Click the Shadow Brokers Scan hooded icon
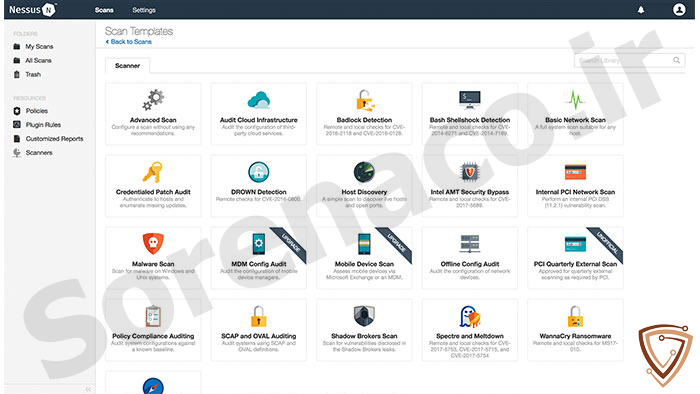Screen dimensions: 700x394 [x=364, y=316]
